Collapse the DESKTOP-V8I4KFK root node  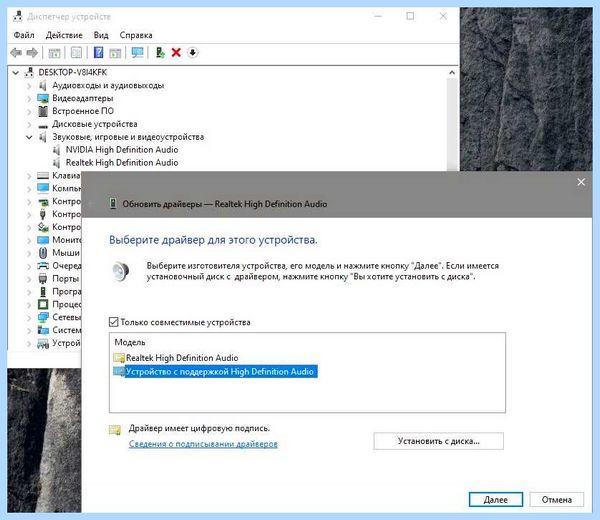16,72
